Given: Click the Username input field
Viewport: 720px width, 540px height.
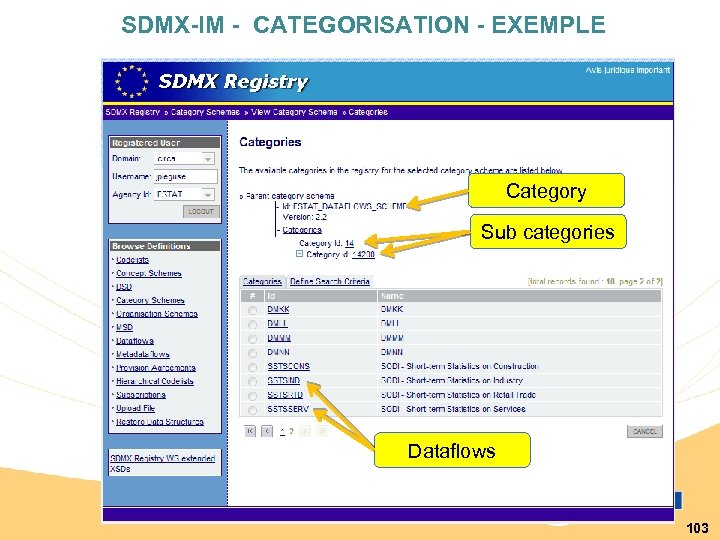Looking at the screenshot, I should tap(186, 176).
